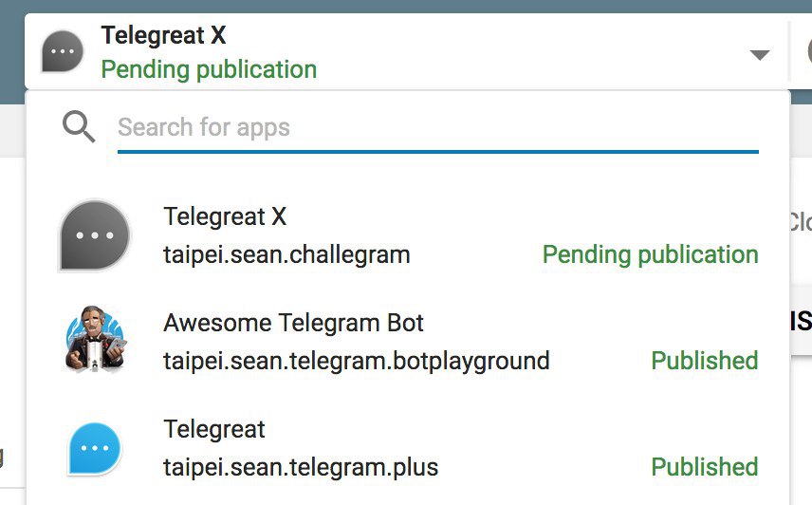Select Awesome Telegram Bot app name
This screenshot has width=812, height=505.
tap(293, 323)
